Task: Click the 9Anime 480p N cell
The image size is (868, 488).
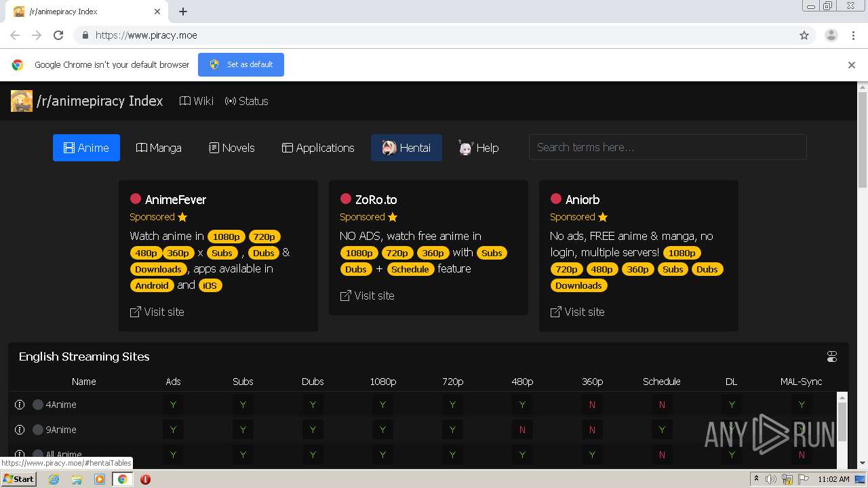Action: point(522,430)
